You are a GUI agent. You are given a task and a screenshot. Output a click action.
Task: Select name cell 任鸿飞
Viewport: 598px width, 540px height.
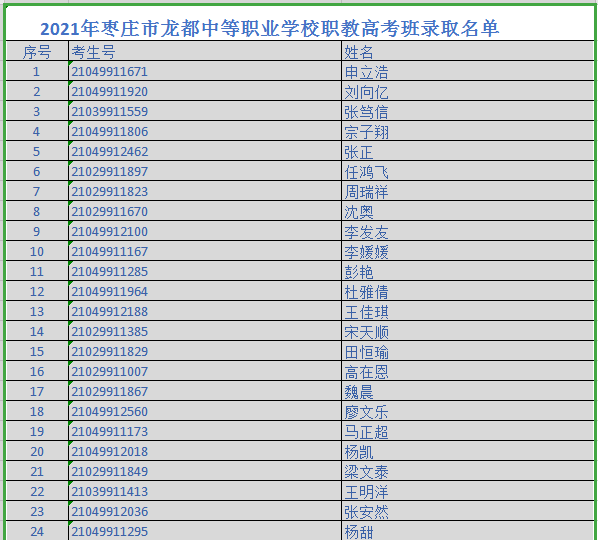pyautogui.click(x=468, y=172)
